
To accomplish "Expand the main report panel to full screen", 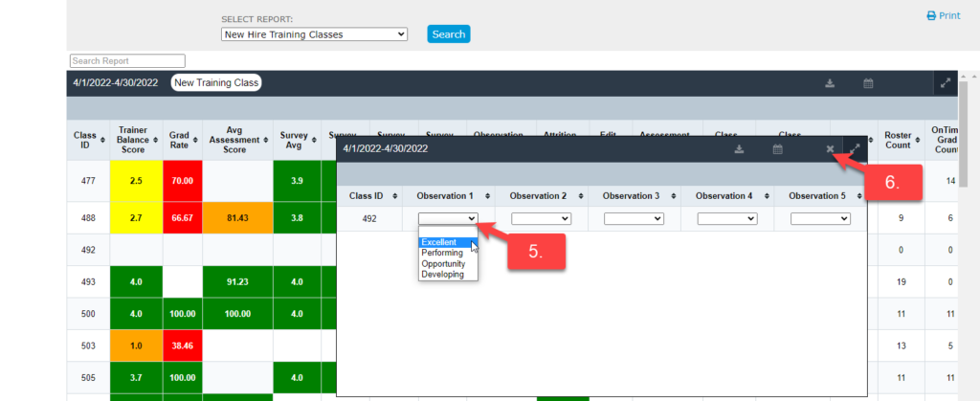I will (x=946, y=83).
